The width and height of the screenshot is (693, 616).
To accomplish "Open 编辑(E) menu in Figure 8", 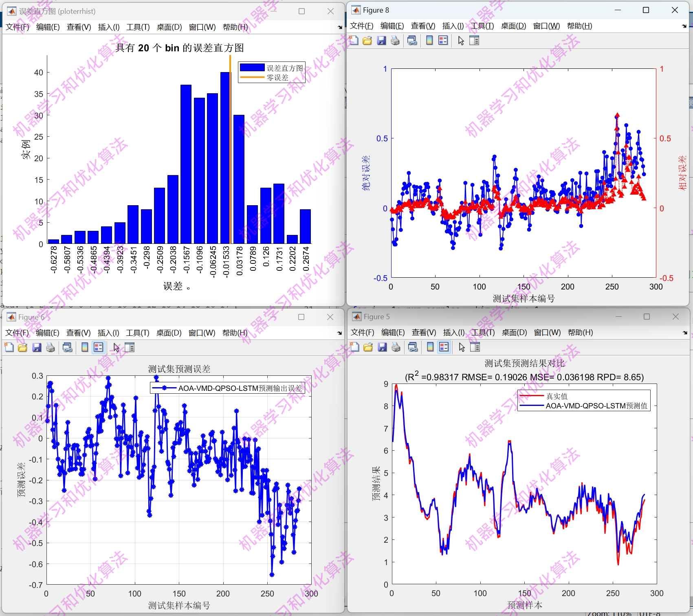I will coord(392,26).
